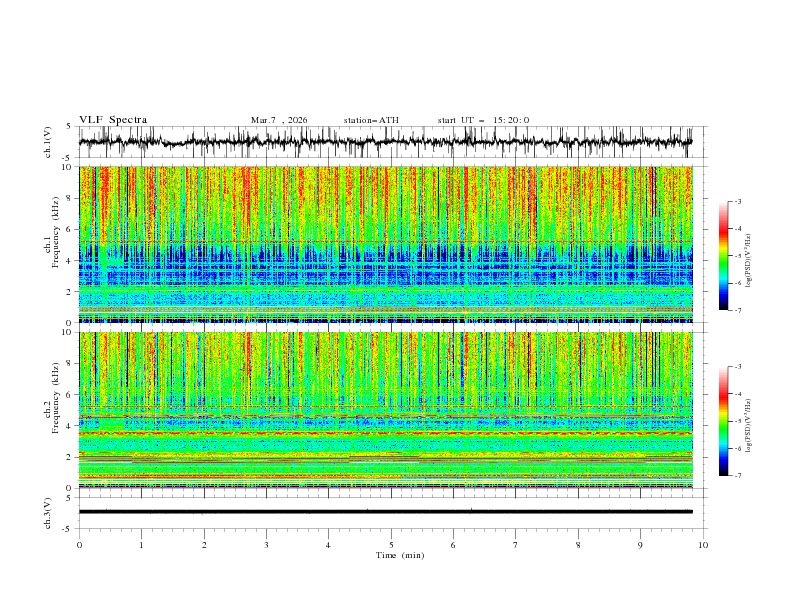
Task: Click the time axis tick label '5'
Action: point(391,545)
